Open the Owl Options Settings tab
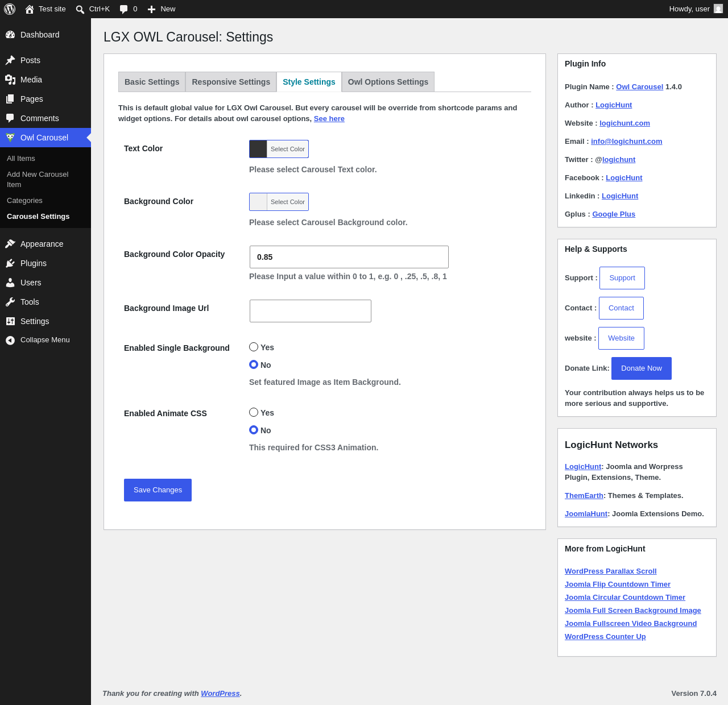This screenshot has height=705, width=728. click(x=388, y=82)
